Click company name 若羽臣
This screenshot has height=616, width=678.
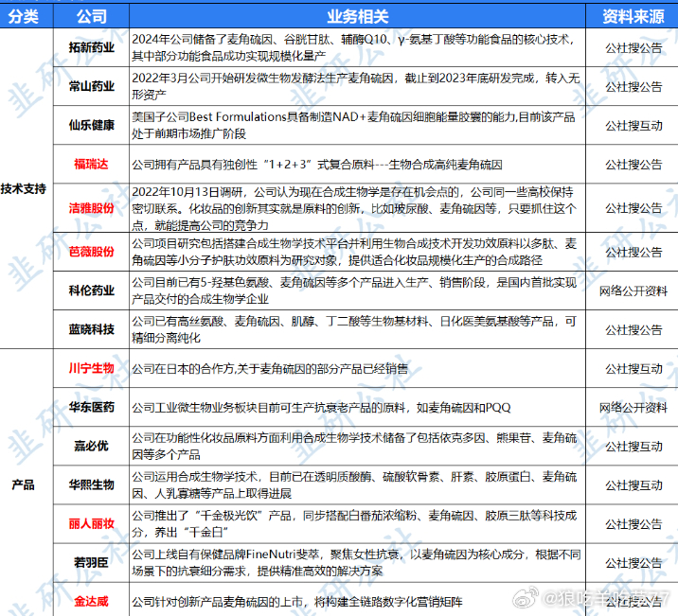coord(91,563)
